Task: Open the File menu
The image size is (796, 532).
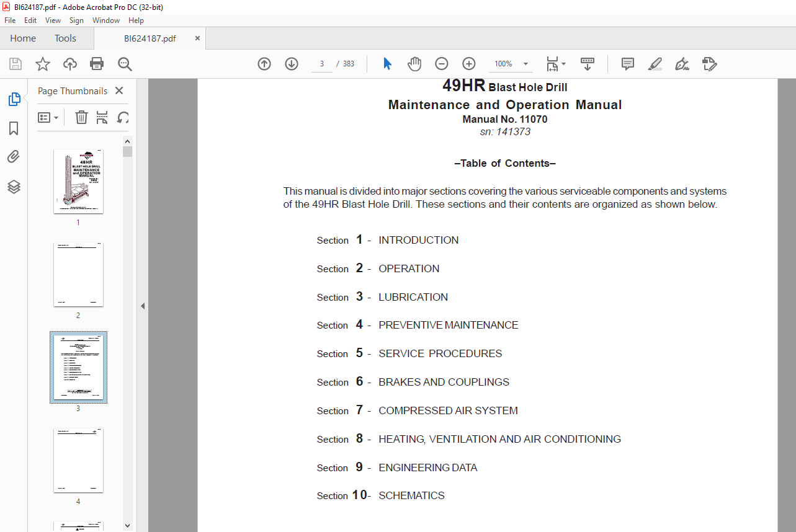Action: click(10, 20)
